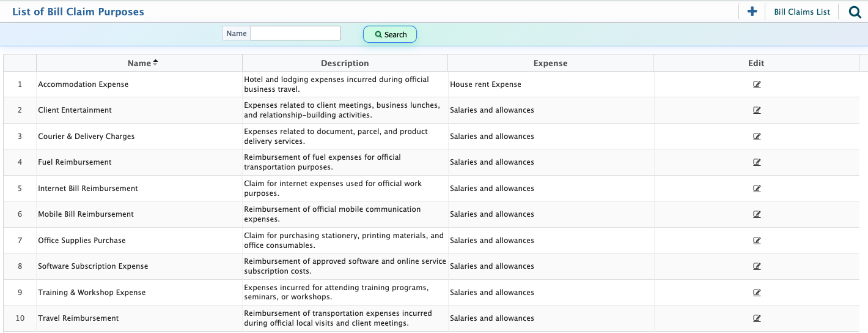Click the approved software and online service description
Viewport: 868px width, 333px height.
345,266
